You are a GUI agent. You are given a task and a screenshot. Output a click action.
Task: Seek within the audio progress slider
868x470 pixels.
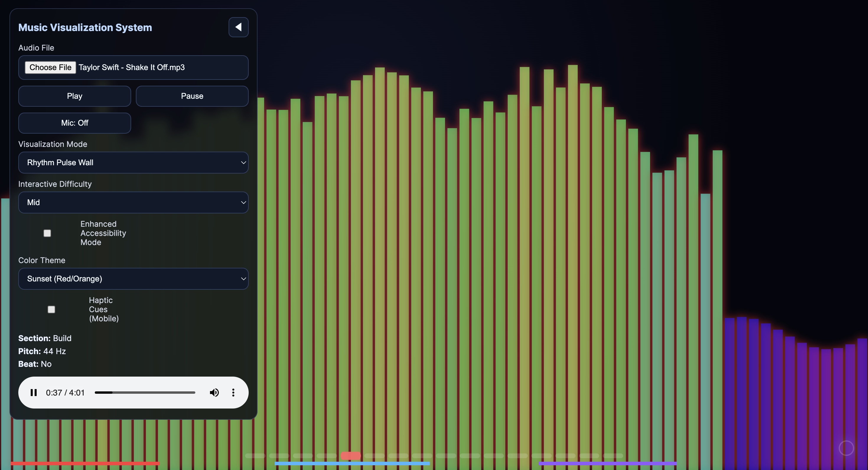(x=145, y=393)
